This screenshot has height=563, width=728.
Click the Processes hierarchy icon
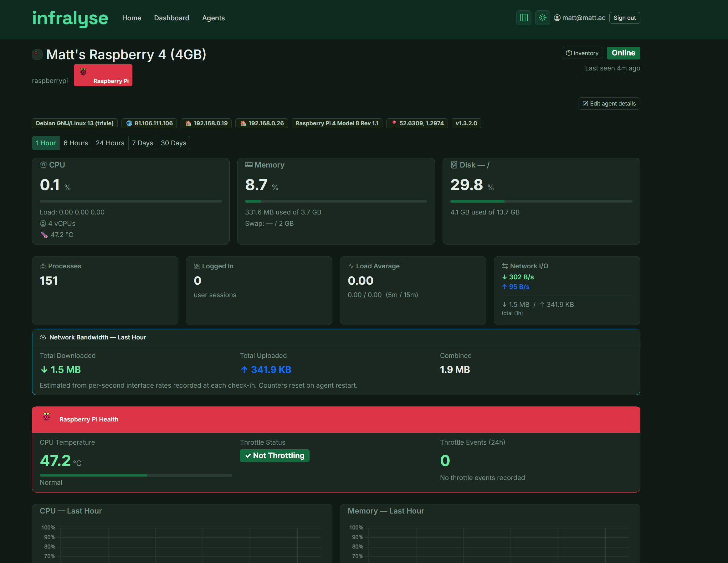coord(43,266)
